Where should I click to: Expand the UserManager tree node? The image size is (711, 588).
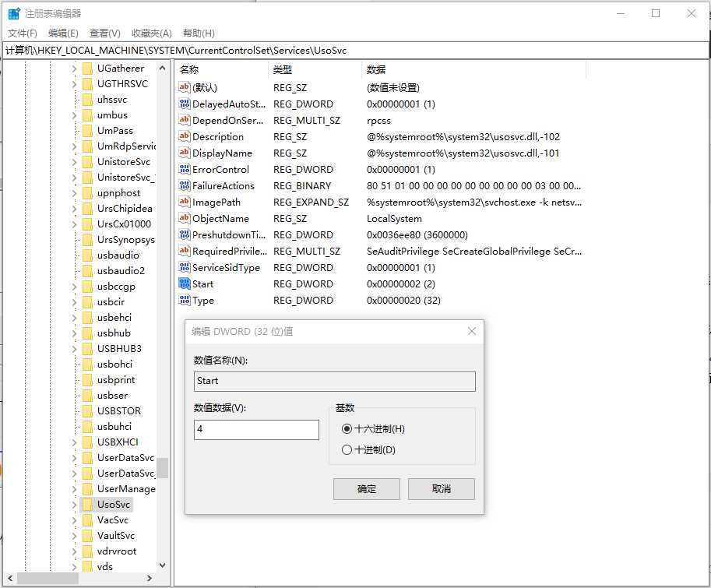[74, 490]
